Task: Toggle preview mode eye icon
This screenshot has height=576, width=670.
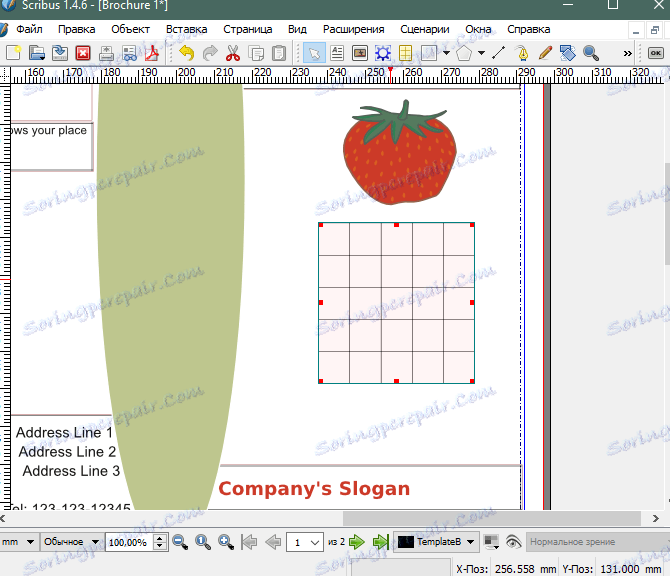Action: click(513, 542)
